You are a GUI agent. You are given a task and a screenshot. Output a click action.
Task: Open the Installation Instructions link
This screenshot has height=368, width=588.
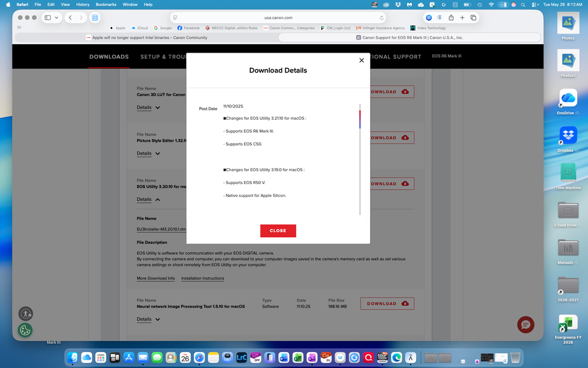point(203,278)
